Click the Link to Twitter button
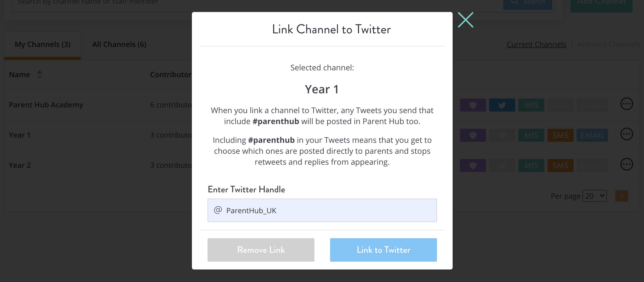This screenshot has width=644, height=282. 383,250
